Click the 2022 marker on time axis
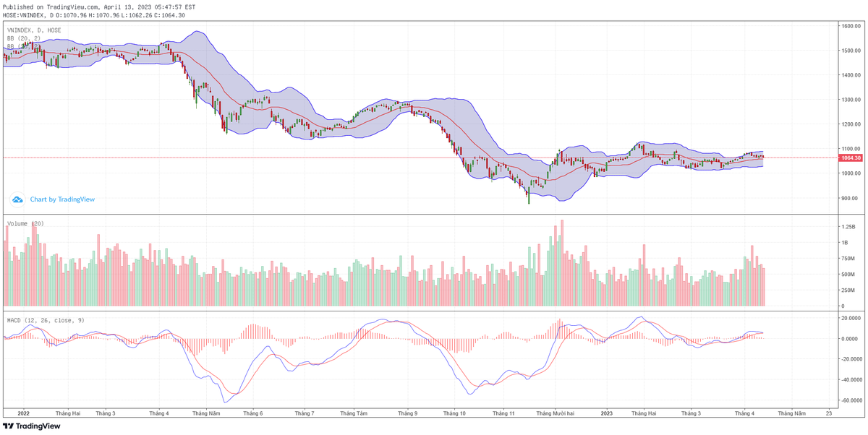The height and width of the screenshot is (435, 868). (22, 414)
